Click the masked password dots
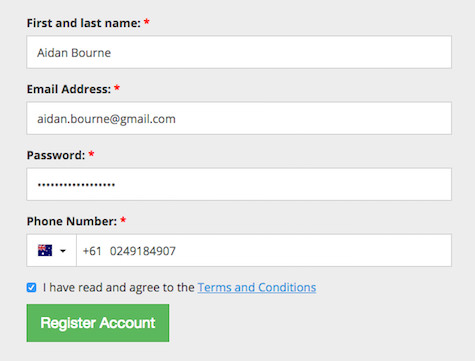The image size is (475, 361). 76,184
